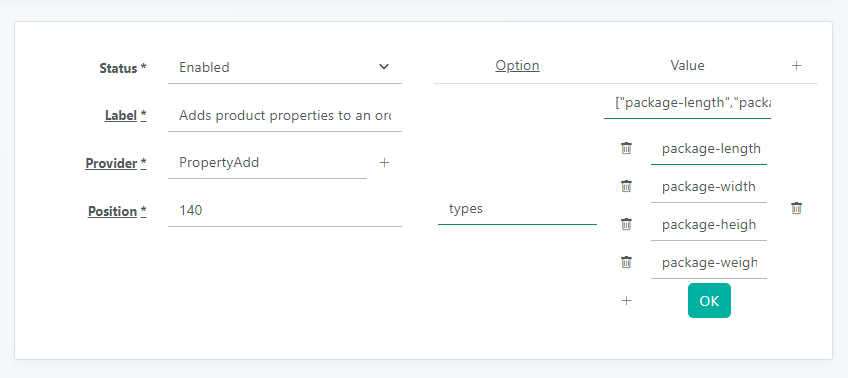Confirm values with the OK button
The height and width of the screenshot is (378, 848).
click(x=709, y=301)
